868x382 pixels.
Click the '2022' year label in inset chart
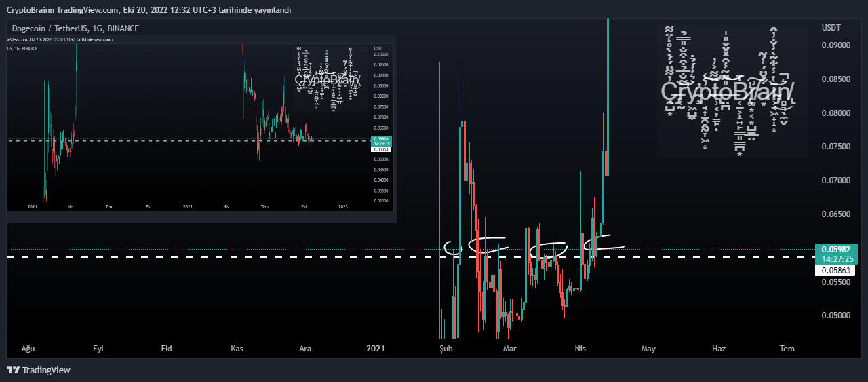click(187, 206)
